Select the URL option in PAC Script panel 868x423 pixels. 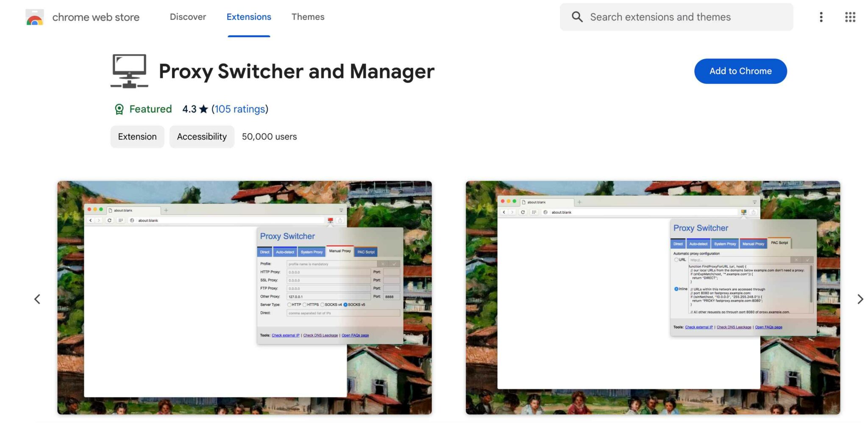tap(676, 260)
